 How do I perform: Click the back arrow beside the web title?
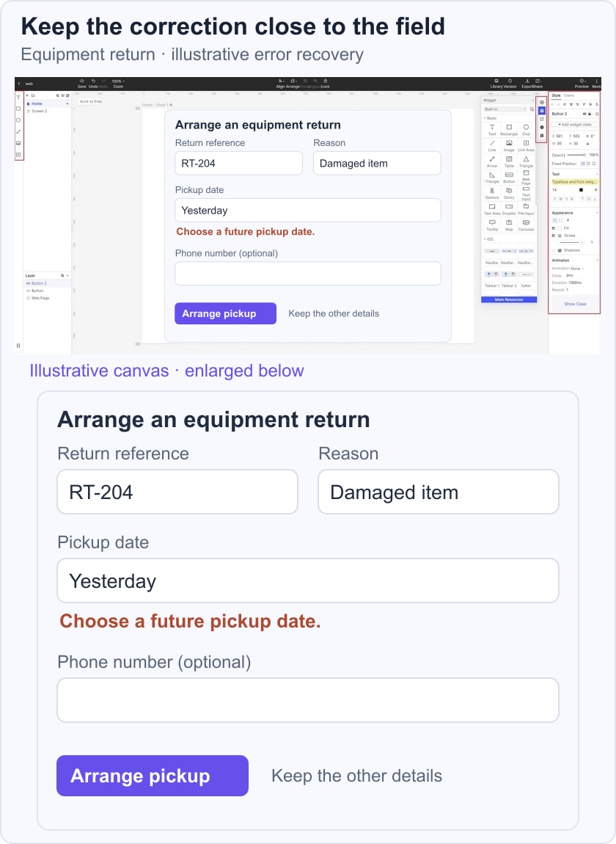coord(19,84)
